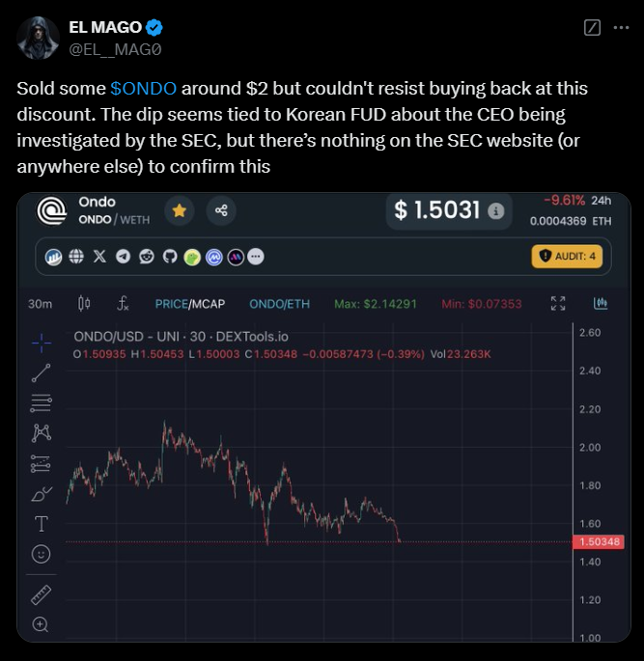
Task: Open the tweet's three-dot more menu
Action: pyautogui.click(x=621, y=28)
